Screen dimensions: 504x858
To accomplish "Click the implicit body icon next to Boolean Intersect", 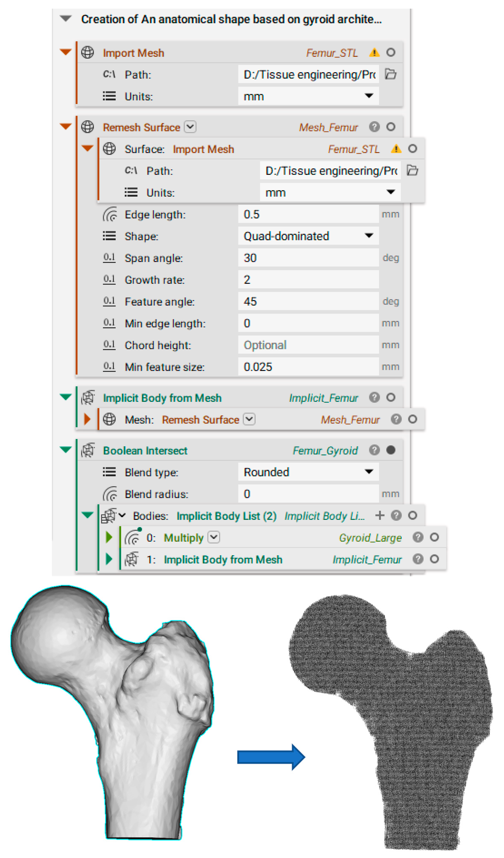I will click(x=88, y=450).
